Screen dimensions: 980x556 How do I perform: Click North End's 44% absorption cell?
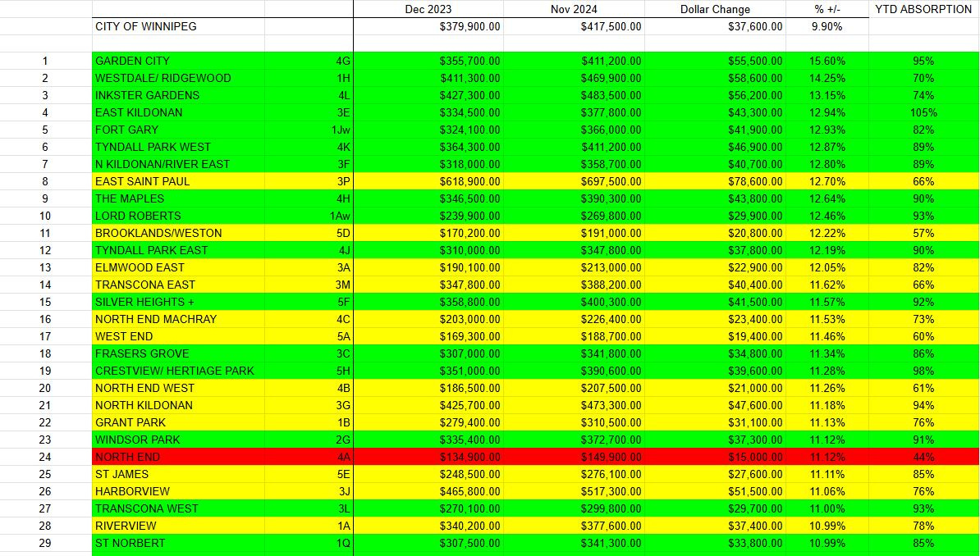point(923,457)
